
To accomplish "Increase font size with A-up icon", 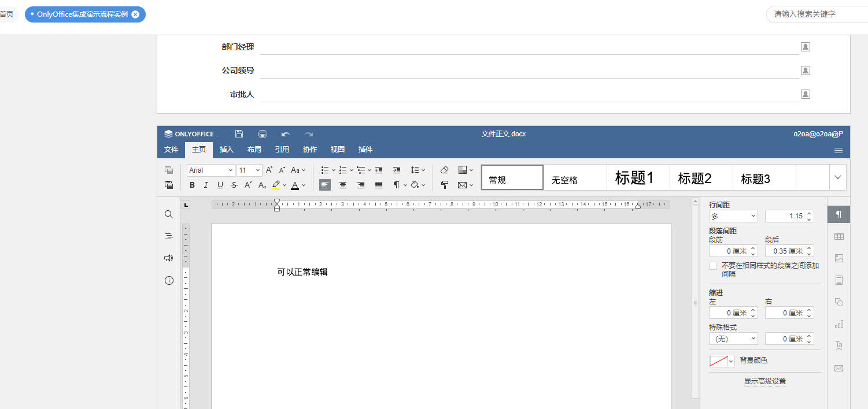I will pyautogui.click(x=269, y=170).
